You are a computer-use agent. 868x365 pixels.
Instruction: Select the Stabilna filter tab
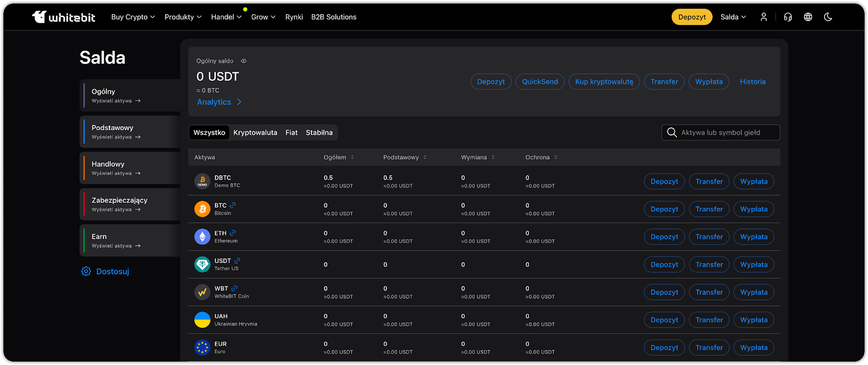pos(319,132)
